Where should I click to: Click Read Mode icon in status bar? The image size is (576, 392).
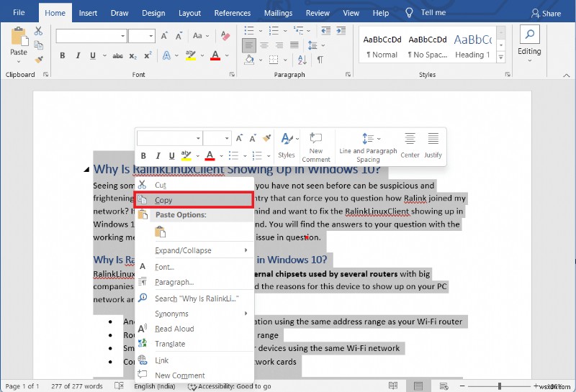(x=393, y=386)
